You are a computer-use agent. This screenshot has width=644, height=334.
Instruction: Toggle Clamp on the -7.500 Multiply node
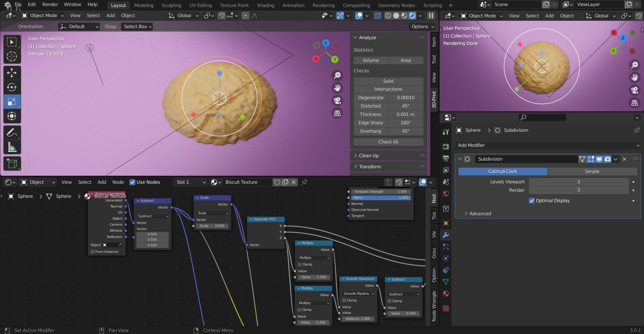click(x=300, y=264)
